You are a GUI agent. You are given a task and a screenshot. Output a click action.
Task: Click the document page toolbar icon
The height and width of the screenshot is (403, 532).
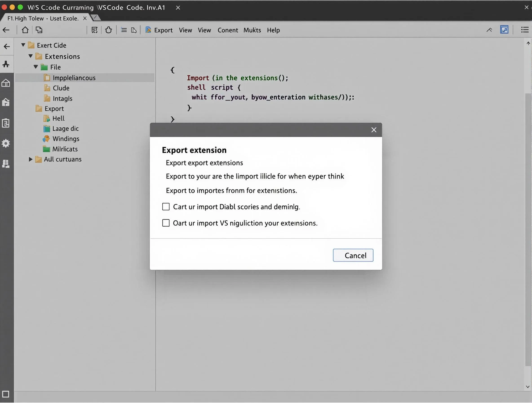click(134, 30)
